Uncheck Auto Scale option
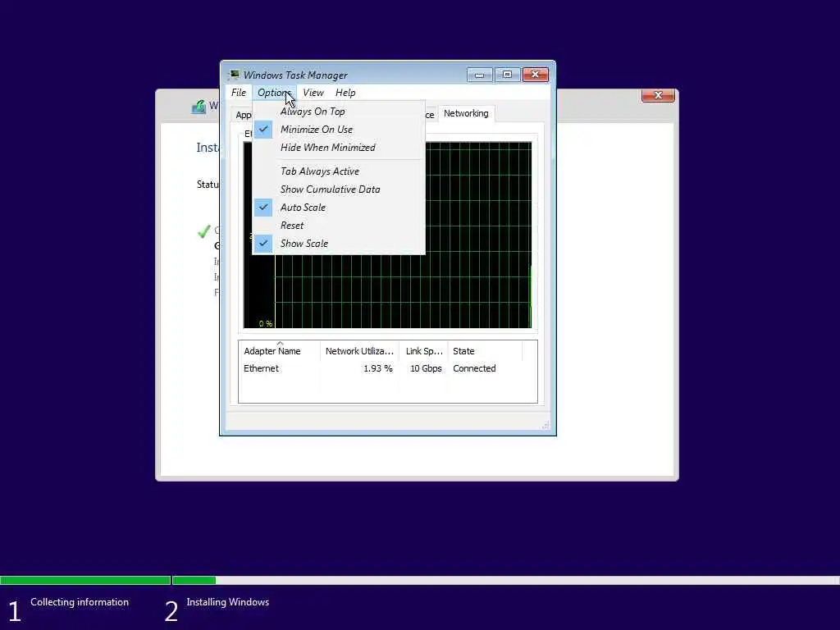The width and height of the screenshot is (840, 630). (339, 208)
